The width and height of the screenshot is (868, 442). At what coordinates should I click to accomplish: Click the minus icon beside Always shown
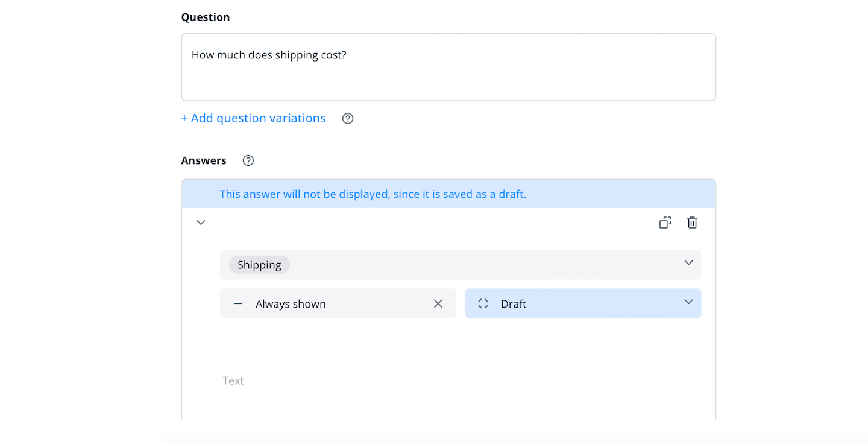tap(238, 304)
